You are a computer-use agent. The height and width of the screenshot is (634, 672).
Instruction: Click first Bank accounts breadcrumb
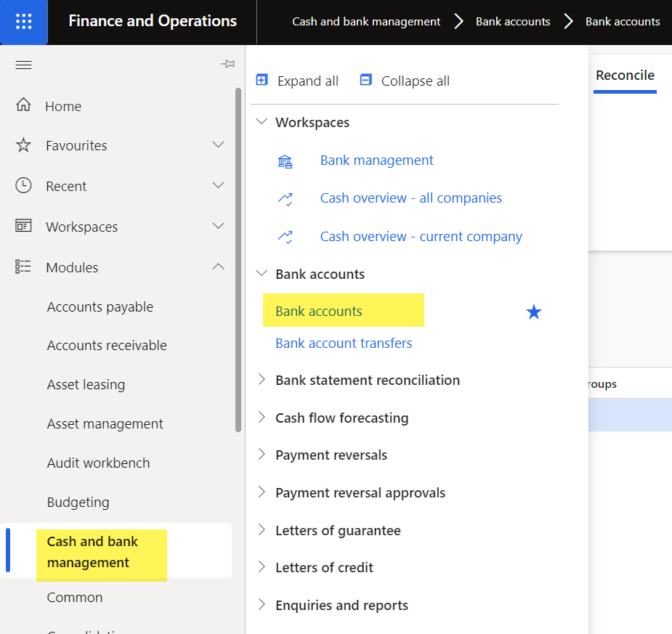pyautogui.click(x=513, y=21)
